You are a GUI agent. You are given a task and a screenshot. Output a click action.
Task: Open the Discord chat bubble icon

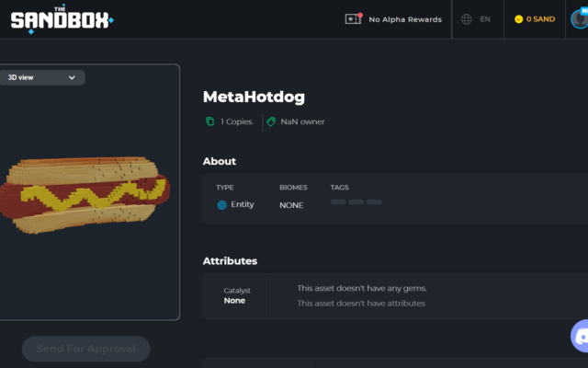click(x=580, y=336)
